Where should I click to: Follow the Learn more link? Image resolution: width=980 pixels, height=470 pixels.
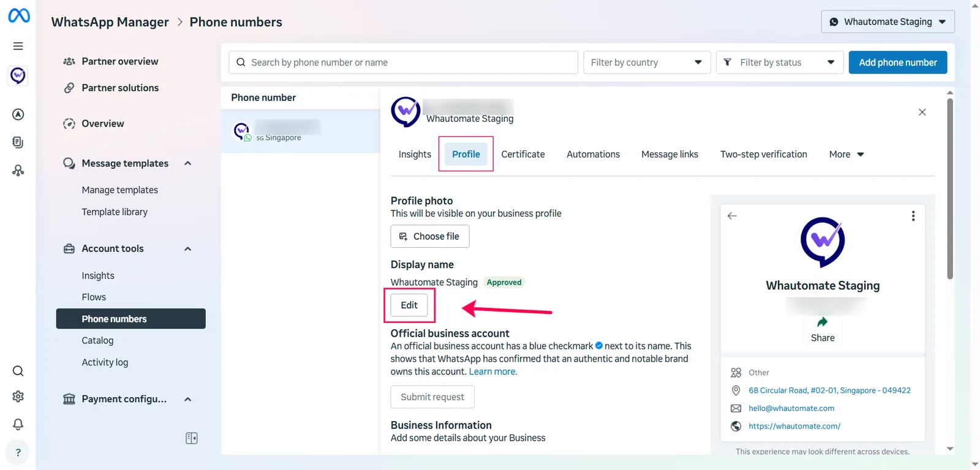coord(493,371)
